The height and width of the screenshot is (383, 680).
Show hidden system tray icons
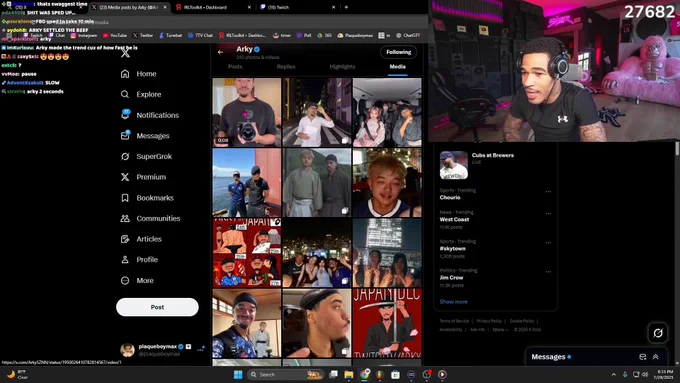(x=613, y=374)
